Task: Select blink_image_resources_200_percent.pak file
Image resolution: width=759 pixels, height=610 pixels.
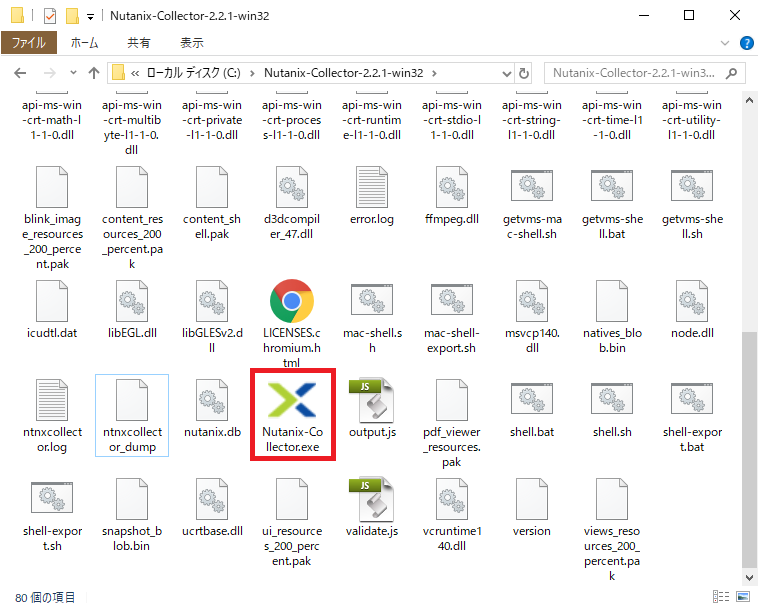Action: (52, 218)
